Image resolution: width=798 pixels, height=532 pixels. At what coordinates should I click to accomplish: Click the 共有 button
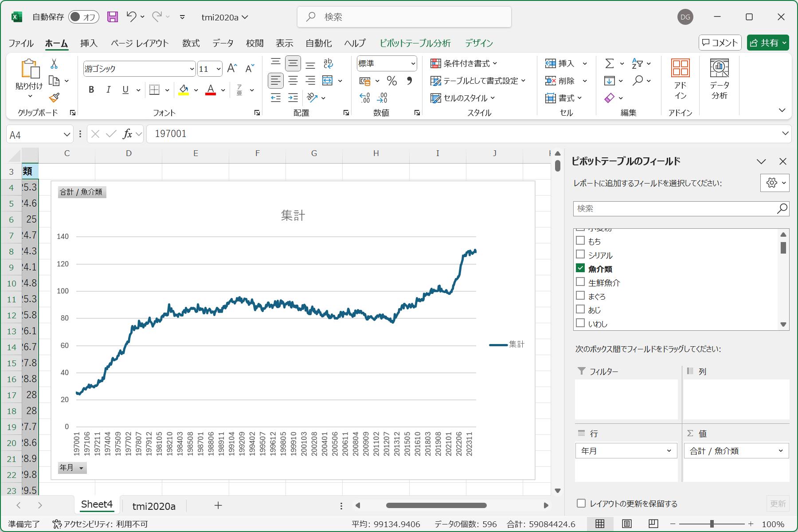point(768,43)
